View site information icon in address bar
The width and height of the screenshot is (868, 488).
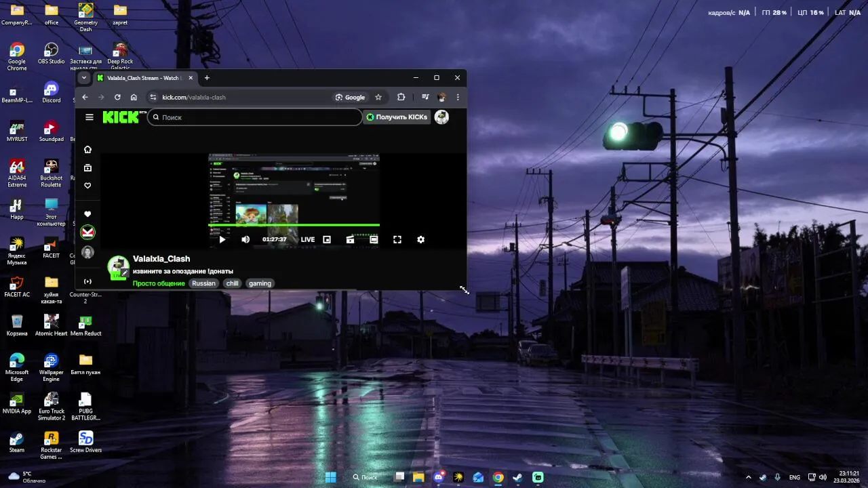pyautogui.click(x=153, y=97)
